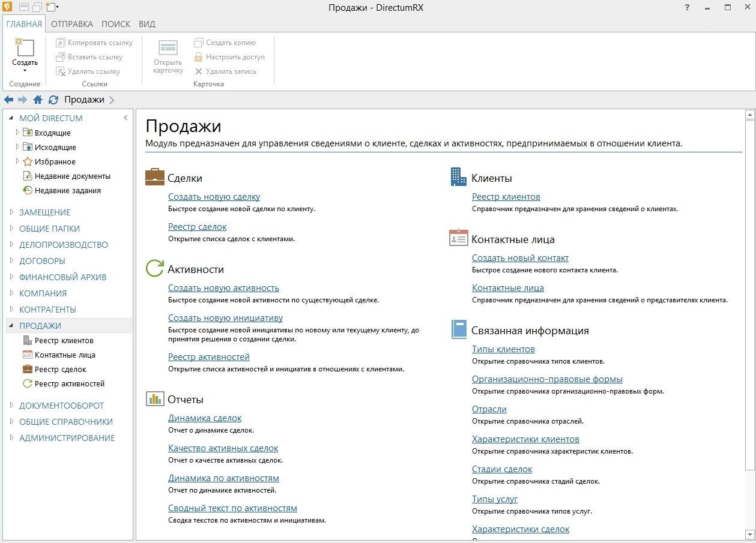Collapse the ПРОДАЖИ section

pos(11,326)
